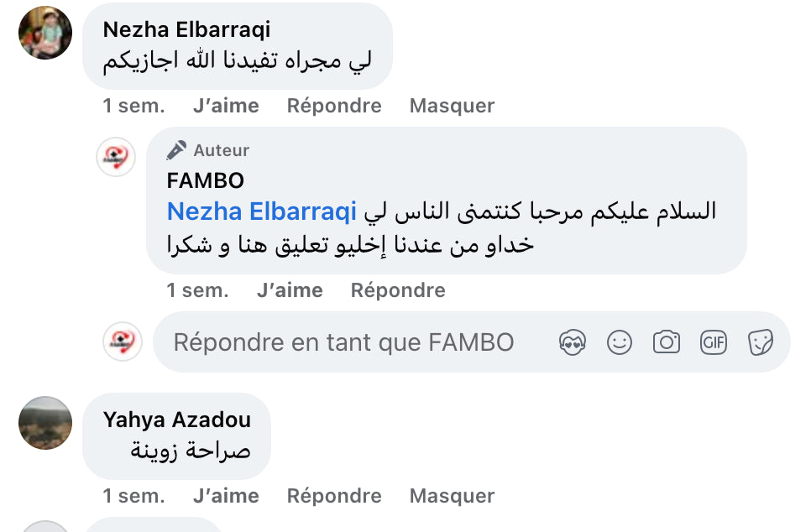Open sticker picker in the reply box
This screenshot has width=811, height=532.
tap(761, 342)
